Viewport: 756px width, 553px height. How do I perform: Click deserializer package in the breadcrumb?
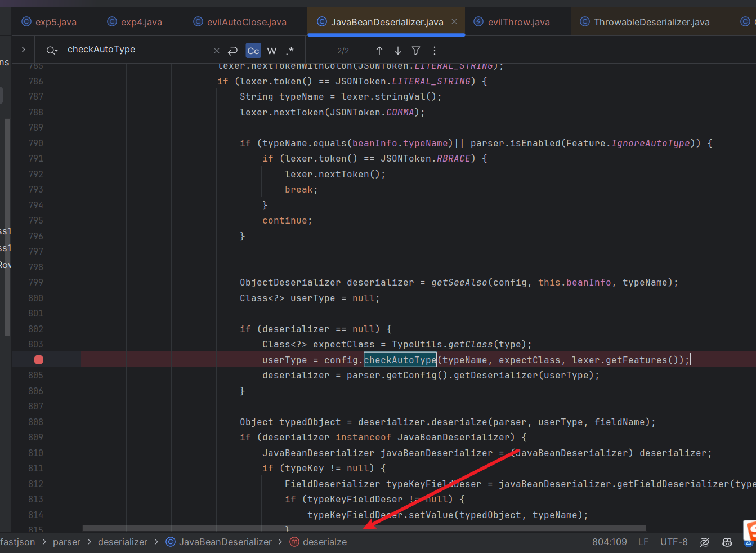[x=123, y=542]
